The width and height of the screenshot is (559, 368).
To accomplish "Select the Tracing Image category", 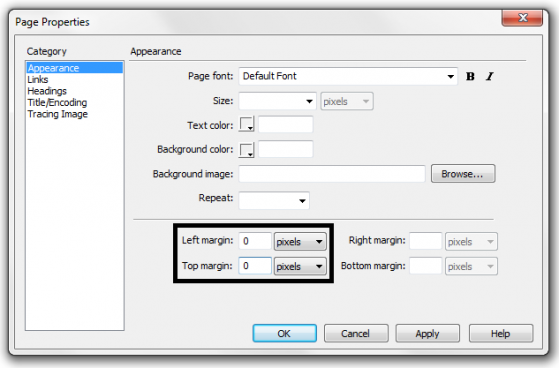I will [58, 114].
